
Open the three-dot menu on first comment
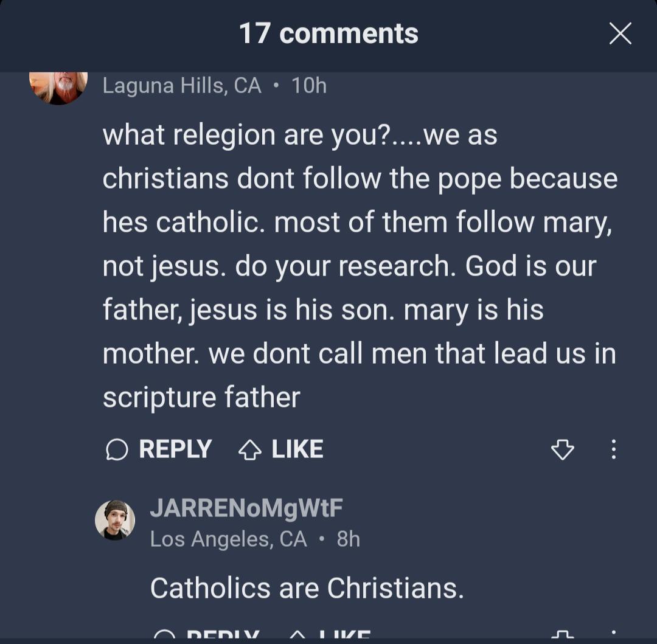tap(613, 449)
